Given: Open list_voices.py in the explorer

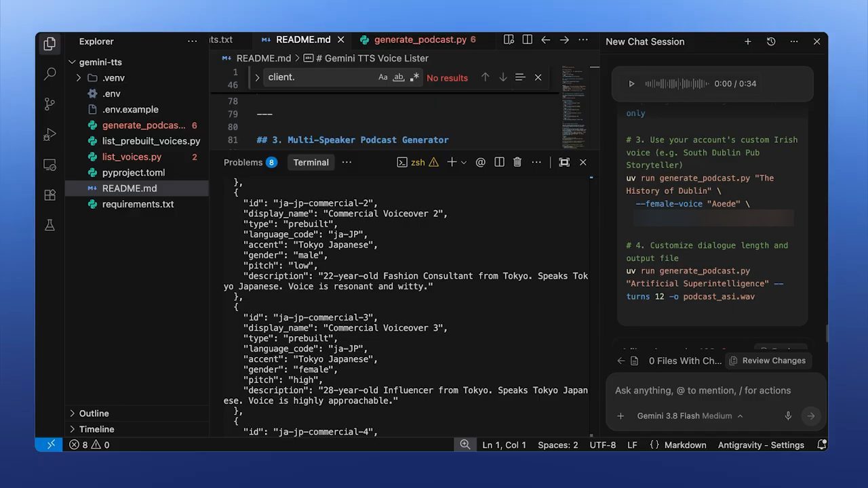Looking at the screenshot, I should click(132, 157).
